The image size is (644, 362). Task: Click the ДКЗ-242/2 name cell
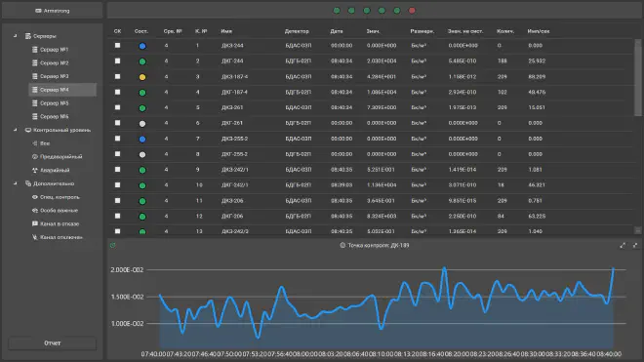click(234, 231)
